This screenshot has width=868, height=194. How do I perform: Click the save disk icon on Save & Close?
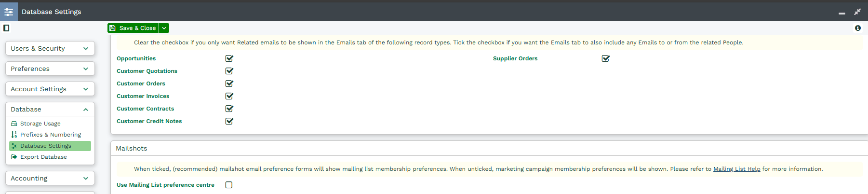[x=113, y=28]
